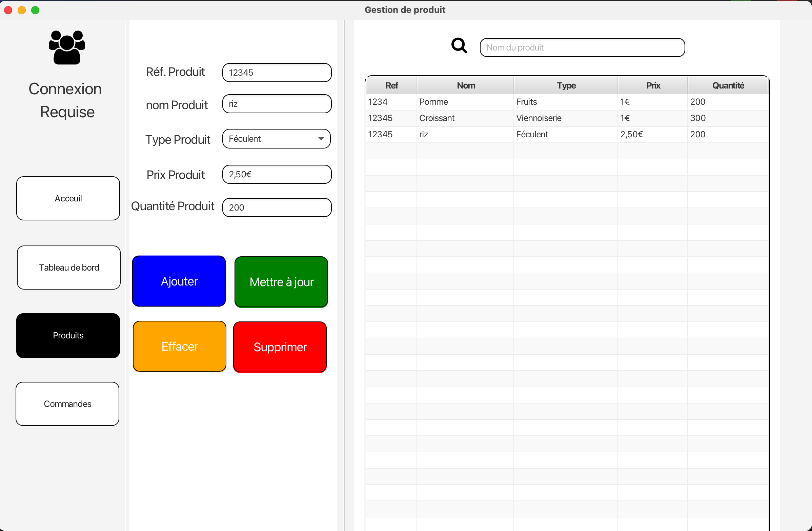Select the Pomme row cell
The height and width of the screenshot is (531, 812).
465,102
